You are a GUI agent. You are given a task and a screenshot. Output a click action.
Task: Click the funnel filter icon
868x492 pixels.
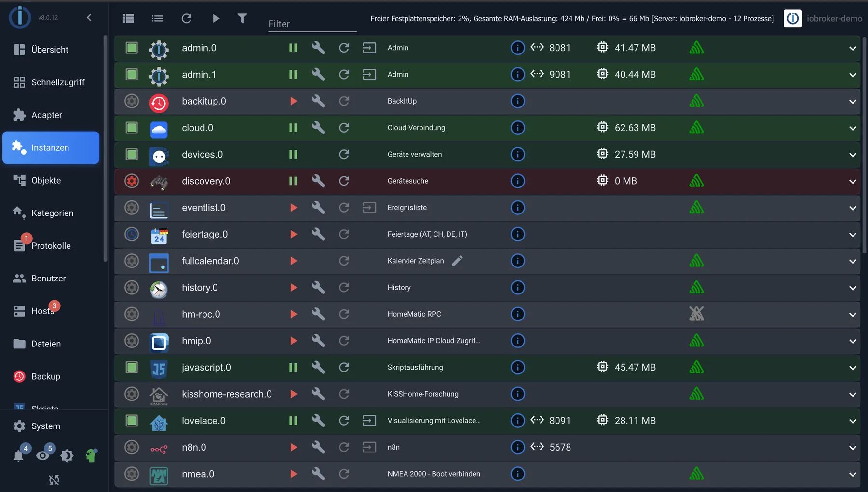pyautogui.click(x=242, y=18)
